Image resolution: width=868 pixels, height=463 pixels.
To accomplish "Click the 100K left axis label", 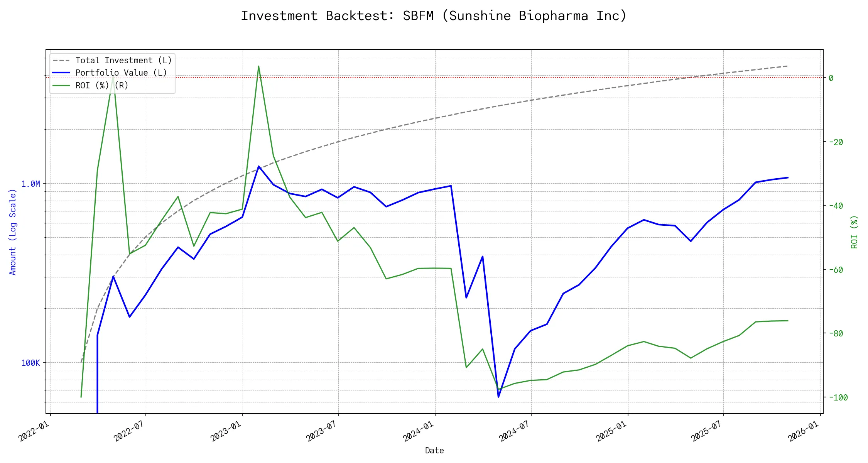I will click(x=30, y=363).
